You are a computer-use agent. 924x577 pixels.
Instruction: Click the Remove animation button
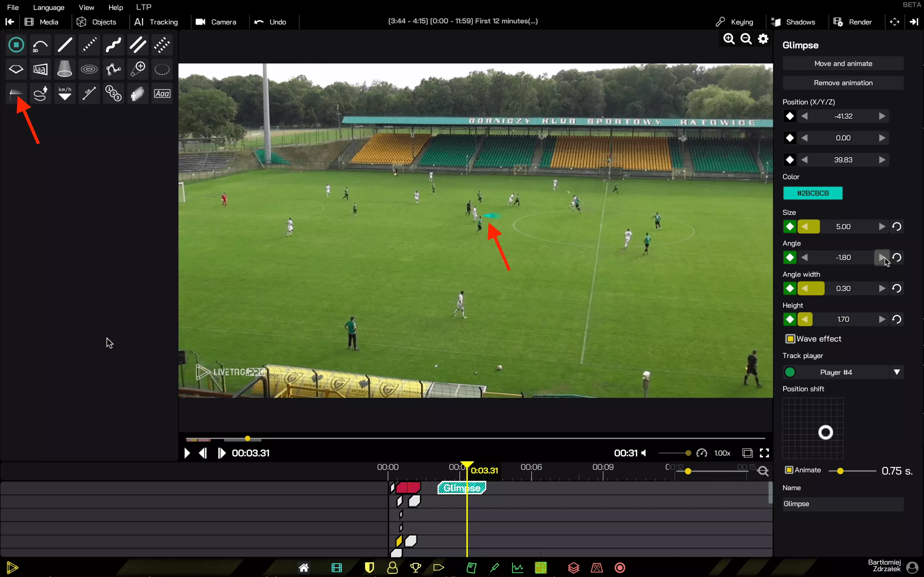click(x=843, y=83)
